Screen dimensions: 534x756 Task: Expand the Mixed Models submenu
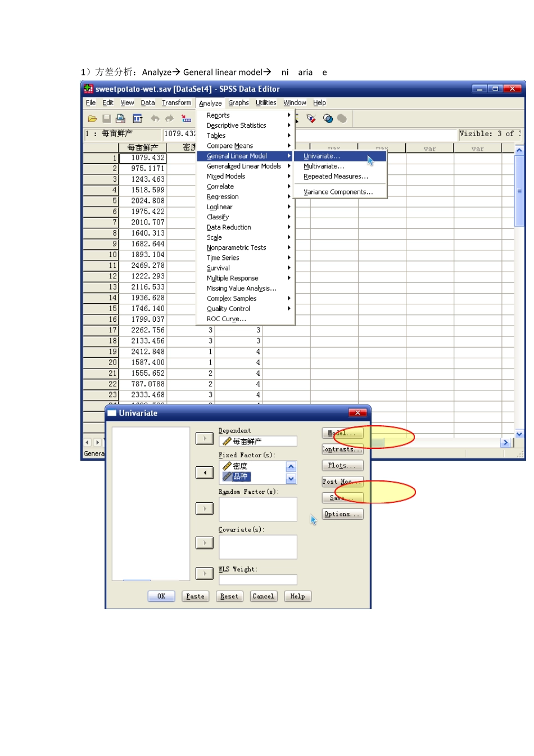tap(246, 176)
